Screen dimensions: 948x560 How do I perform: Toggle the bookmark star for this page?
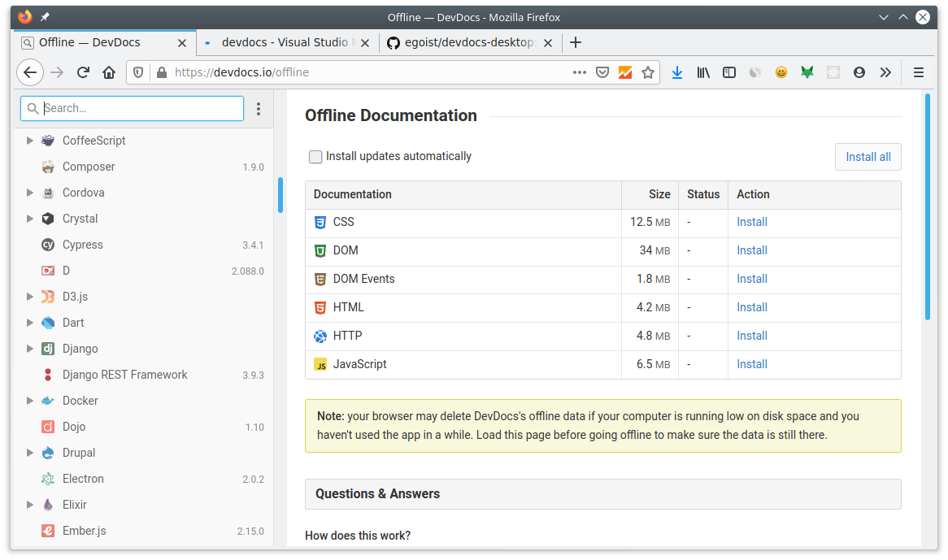(648, 72)
